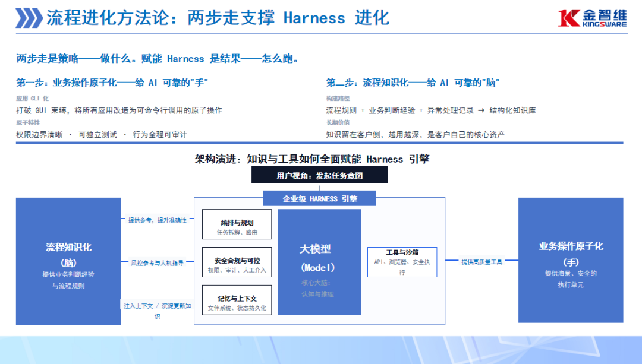Image resolution: width=642 pixels, height=364 pixels.
Task: Open the 安全合规与可控 module block
Action: tap(237, 262)
